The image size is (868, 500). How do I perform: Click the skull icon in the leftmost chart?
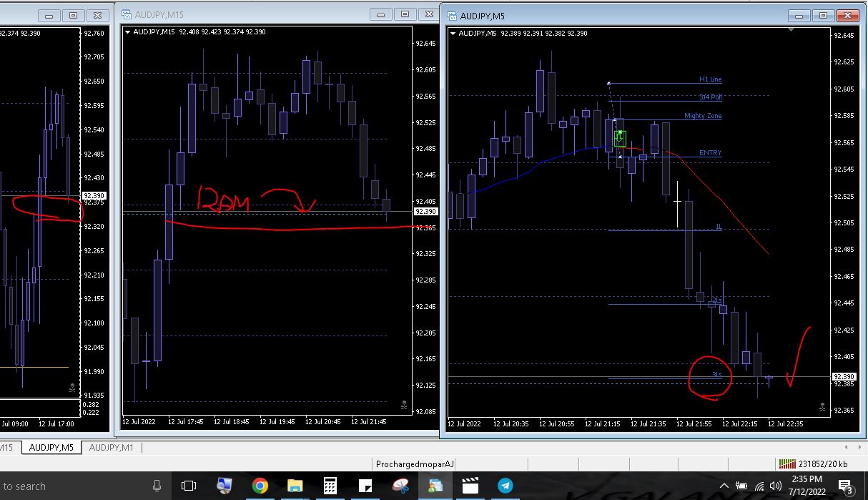click(x=71, y=388)
